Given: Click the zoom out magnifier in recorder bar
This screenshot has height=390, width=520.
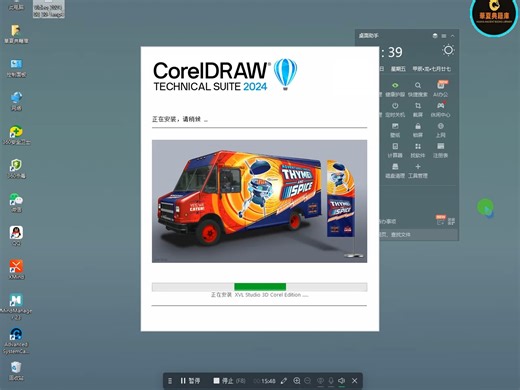Looking at the screenshot, I should [308, 380].
